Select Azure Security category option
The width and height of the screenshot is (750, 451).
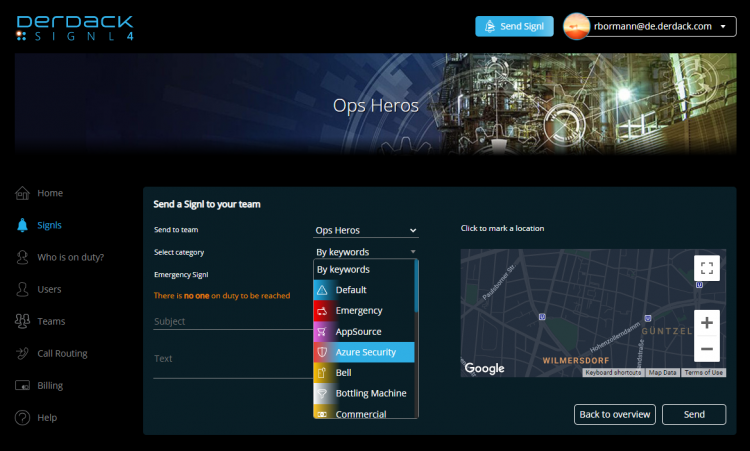364,352
